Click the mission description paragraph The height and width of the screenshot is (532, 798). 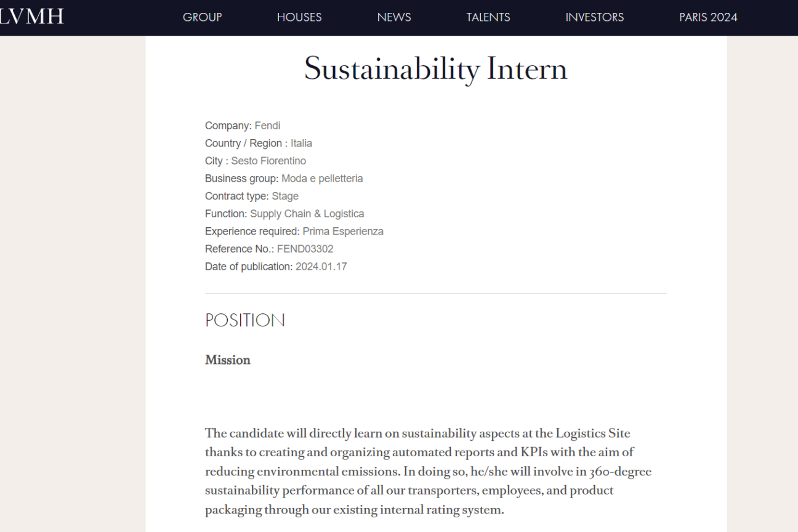(429, 472)
